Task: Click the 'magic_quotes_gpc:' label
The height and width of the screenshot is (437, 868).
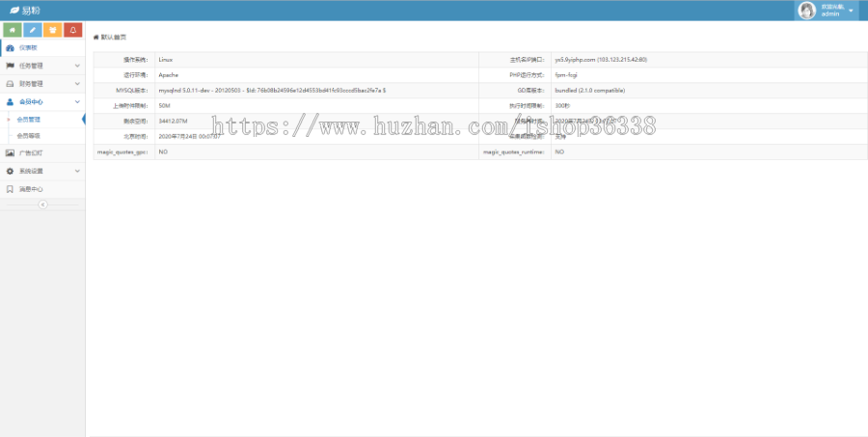Action: point(122,151)
